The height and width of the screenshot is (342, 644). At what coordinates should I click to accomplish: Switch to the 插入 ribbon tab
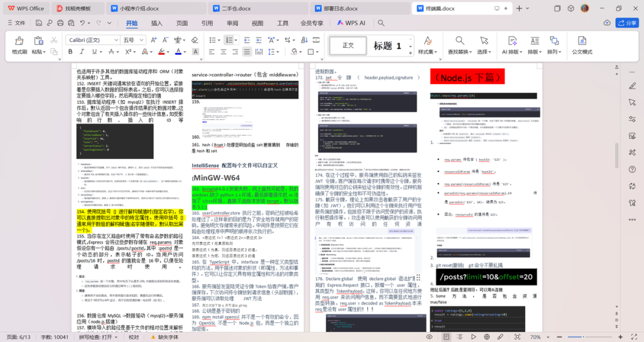click(x=157, y=23)
